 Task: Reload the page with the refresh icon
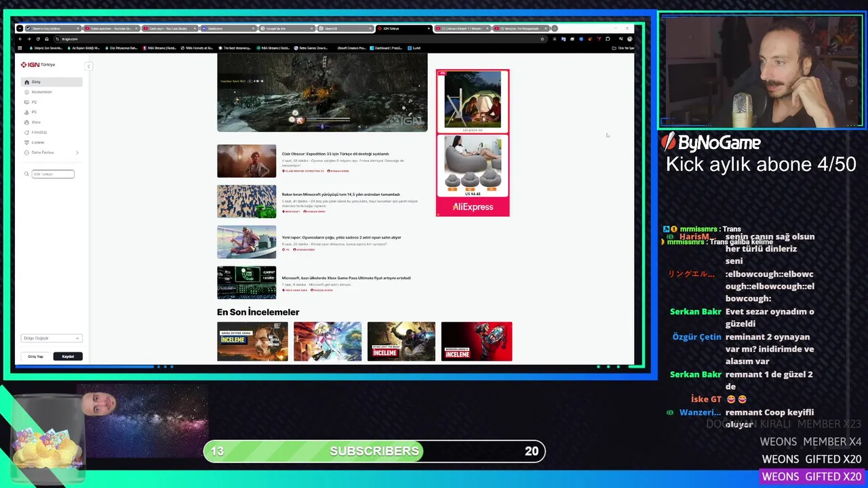(x=37, y=39)
